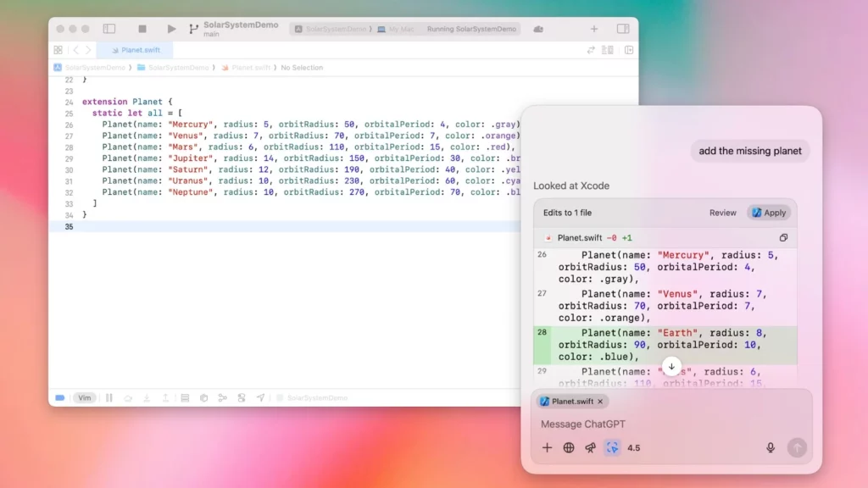Open Xcode Cloud status icon
868x488 pixels.
(538, 29)
